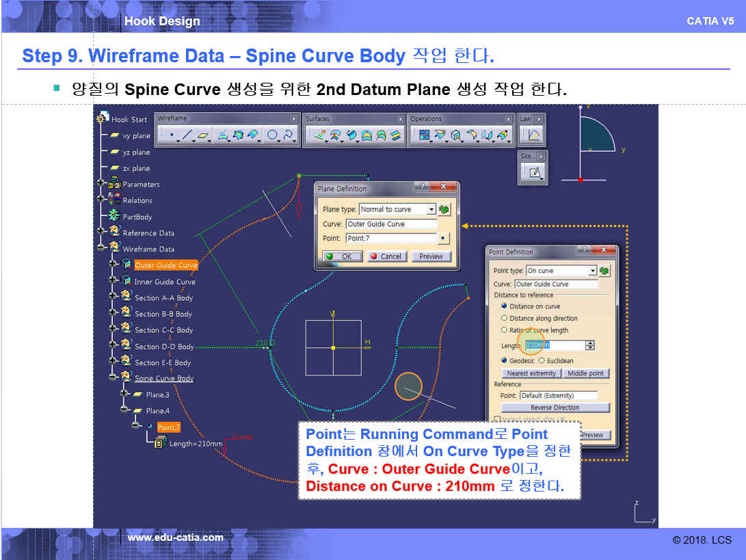Select the Plane tool in Wireframe toolbar
This screenshot has height=560, width=746.
pyautogui.click(x=203, y=135)
